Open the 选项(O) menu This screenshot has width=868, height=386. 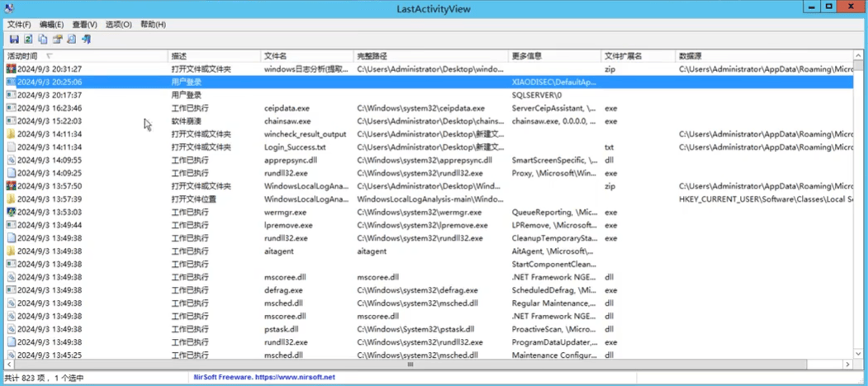[118, 24]
